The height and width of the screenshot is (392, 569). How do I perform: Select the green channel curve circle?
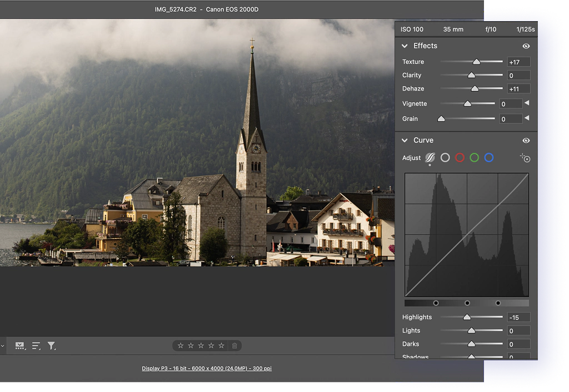click(474, 158)
